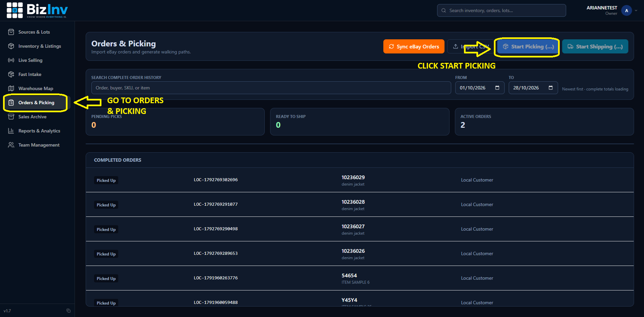Click Picked Up badge for order 54654
644x317 pixels.
pos(106,278)
